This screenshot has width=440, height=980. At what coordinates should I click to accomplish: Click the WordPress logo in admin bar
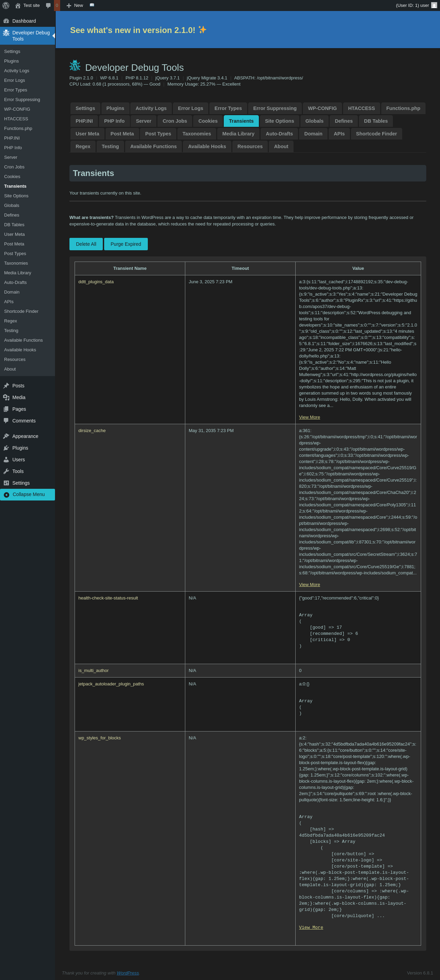6,5
